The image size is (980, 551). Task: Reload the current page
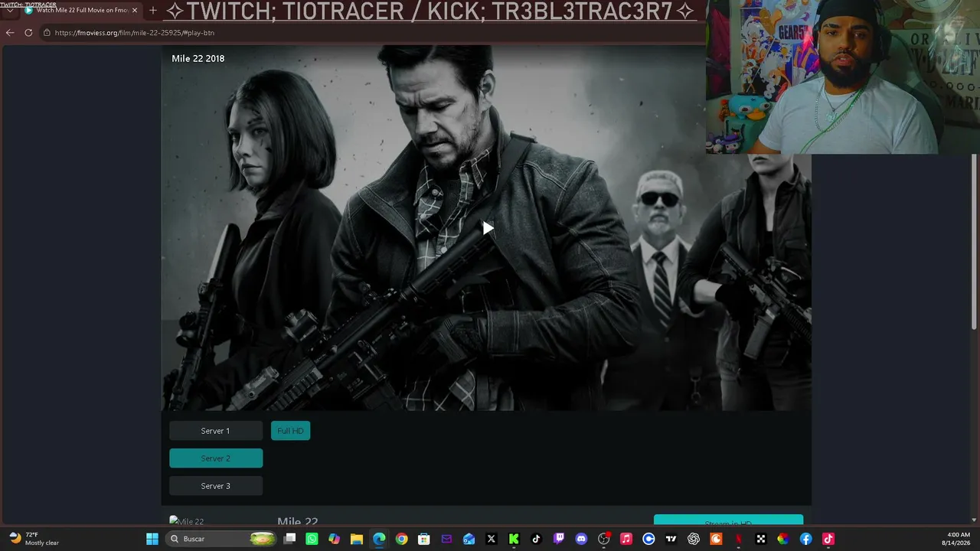pyautogui.click(x=28, y=33)
